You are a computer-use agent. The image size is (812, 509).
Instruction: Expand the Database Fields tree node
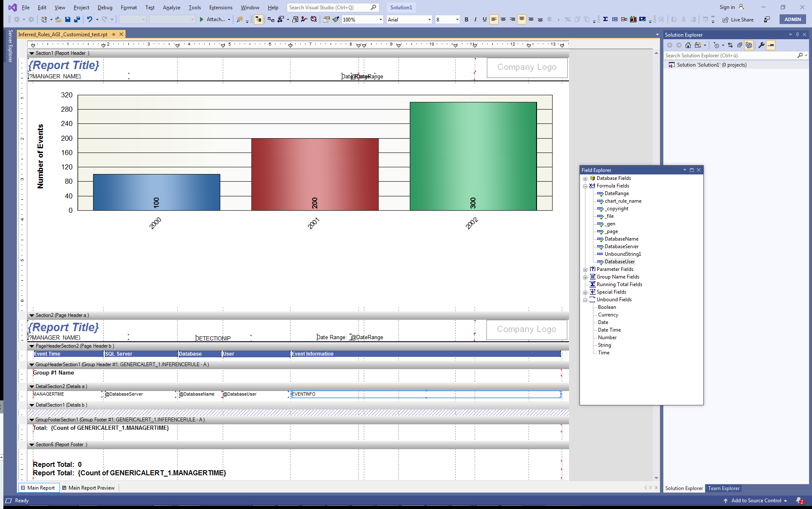pos(585,179)
